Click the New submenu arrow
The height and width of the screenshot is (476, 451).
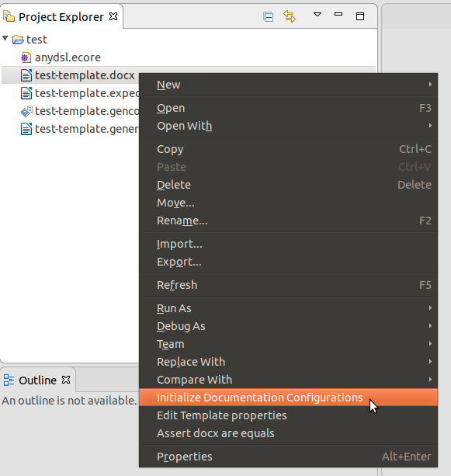pos(430,84)
